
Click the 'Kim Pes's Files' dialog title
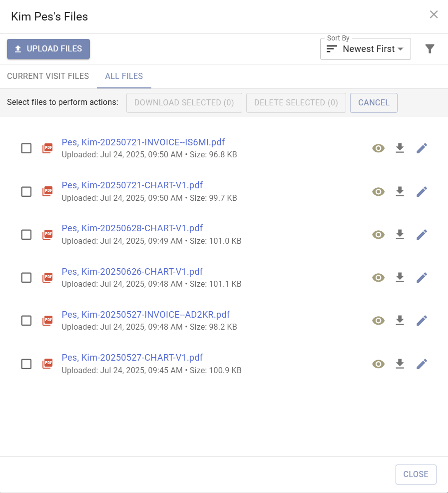pyautogui.click(x=49, y=16)
